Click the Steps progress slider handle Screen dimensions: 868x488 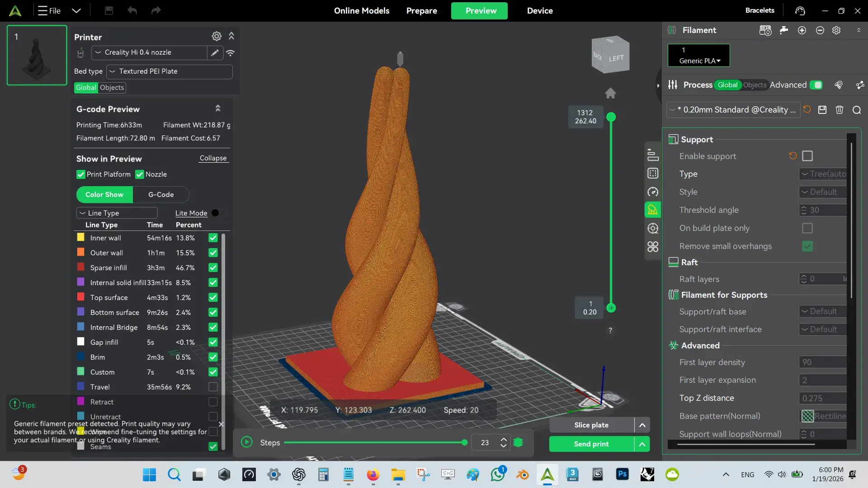point(464,442)
